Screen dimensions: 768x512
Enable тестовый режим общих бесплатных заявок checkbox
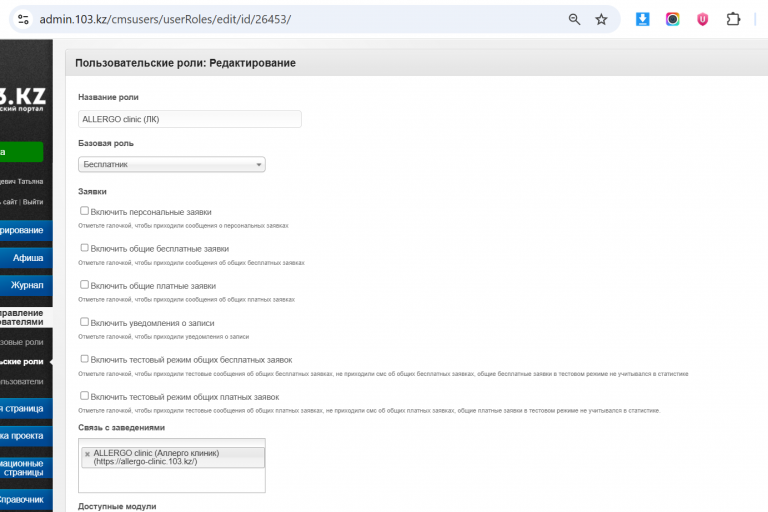[84, 359]
